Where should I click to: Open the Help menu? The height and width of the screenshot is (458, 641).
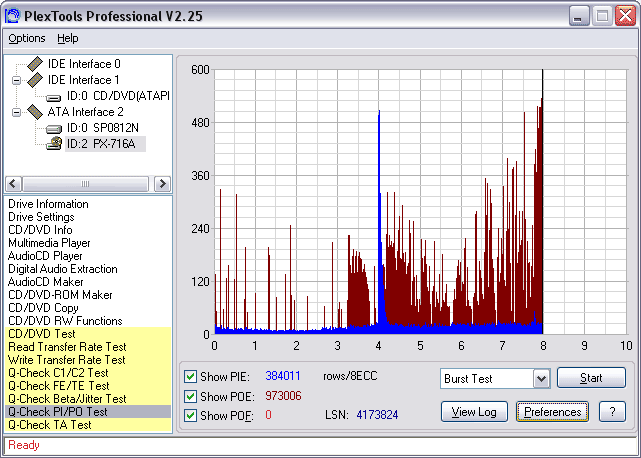tap(67, 38)
